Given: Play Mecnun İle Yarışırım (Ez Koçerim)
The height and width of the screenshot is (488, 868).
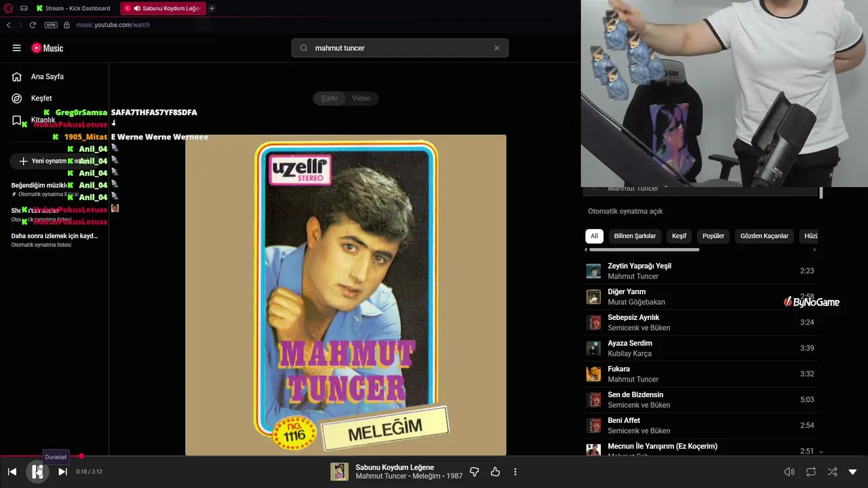Looking at the screenshot, I should click(x=701, y=447).
